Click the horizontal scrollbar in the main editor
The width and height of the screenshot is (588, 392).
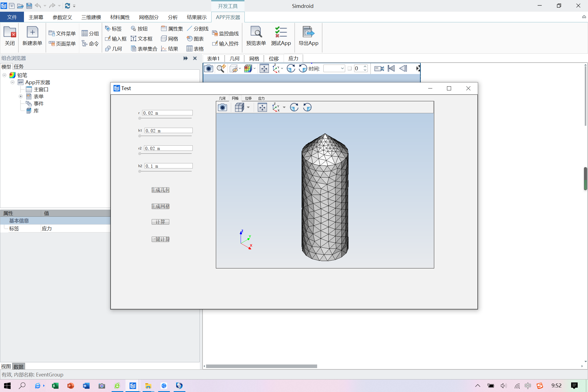261,366
